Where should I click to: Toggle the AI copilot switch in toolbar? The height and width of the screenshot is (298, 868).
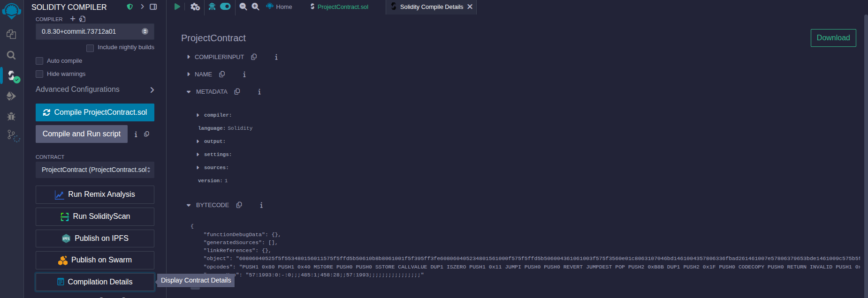tap(225, 6)
